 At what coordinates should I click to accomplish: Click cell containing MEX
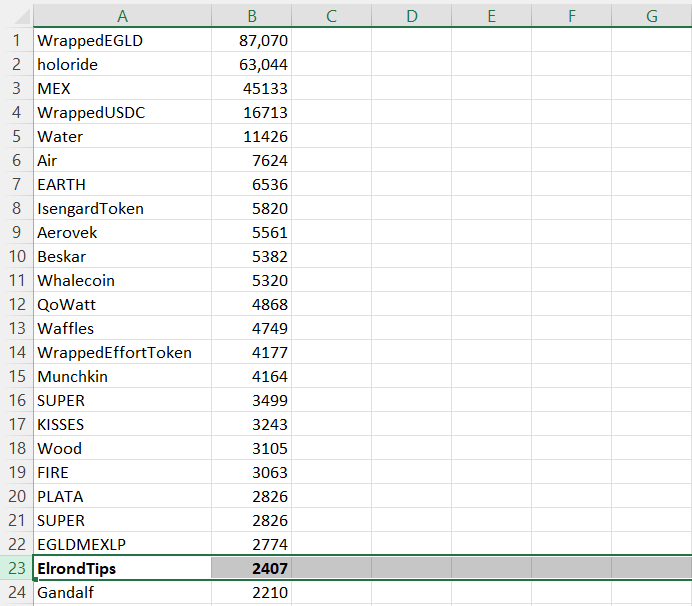123,88
